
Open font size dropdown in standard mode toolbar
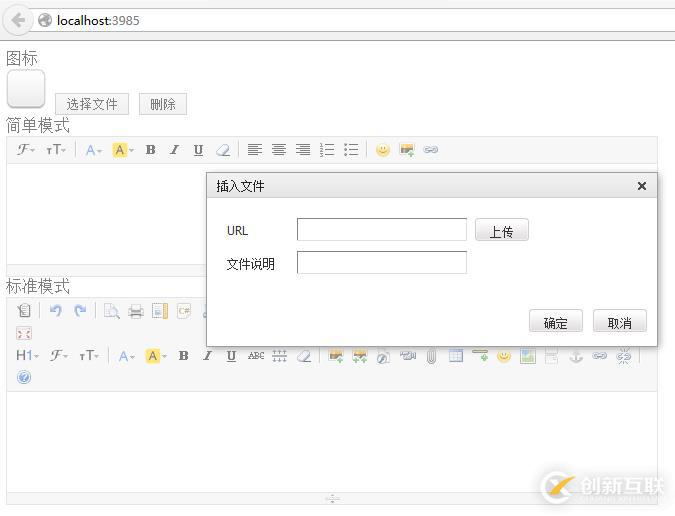pos(89,355)
